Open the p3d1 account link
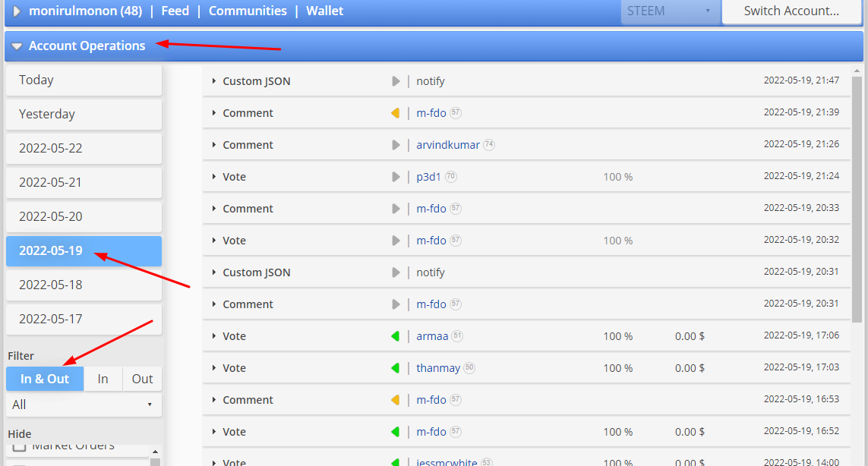This screenshot has width=868, height=466. tap(428, 177)
